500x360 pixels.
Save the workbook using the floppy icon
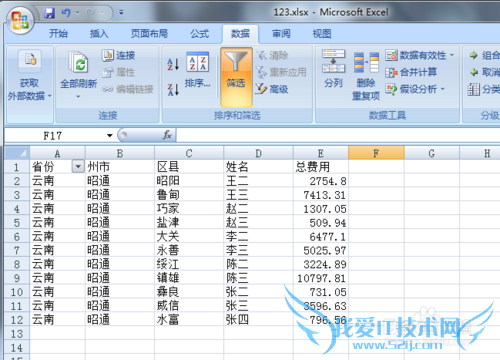[x=50, y=13]
